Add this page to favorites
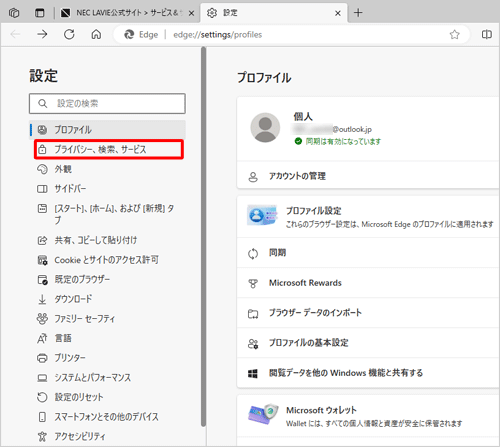 [454, 34]
